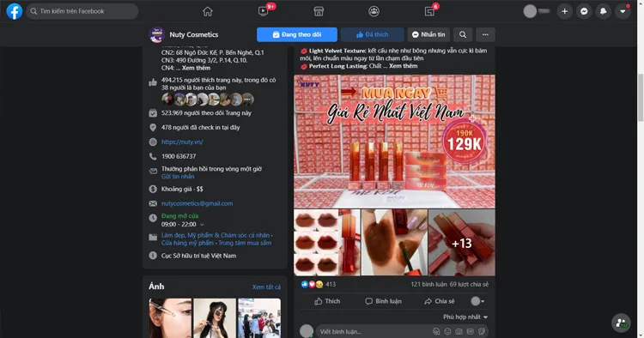Open the Phù hợp nhất sort dropdown
Viewport: 644px width, 338px height.
coord(465,317)
